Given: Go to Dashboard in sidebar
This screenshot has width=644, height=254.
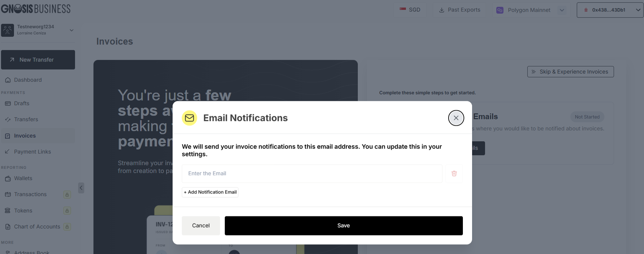Looking at the screenshot, I should (28, 80).
